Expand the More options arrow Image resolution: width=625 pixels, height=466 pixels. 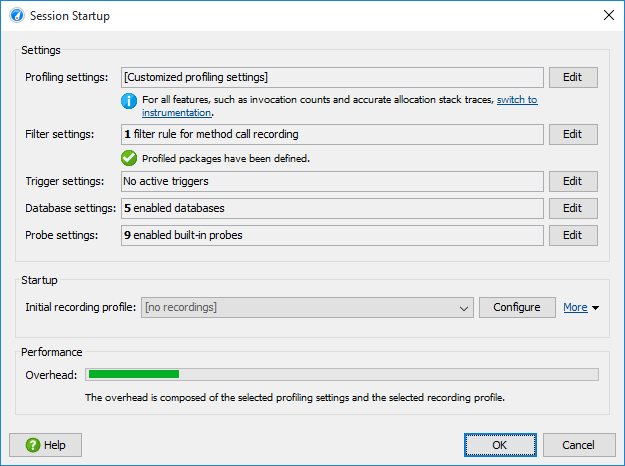pos(596,308)
